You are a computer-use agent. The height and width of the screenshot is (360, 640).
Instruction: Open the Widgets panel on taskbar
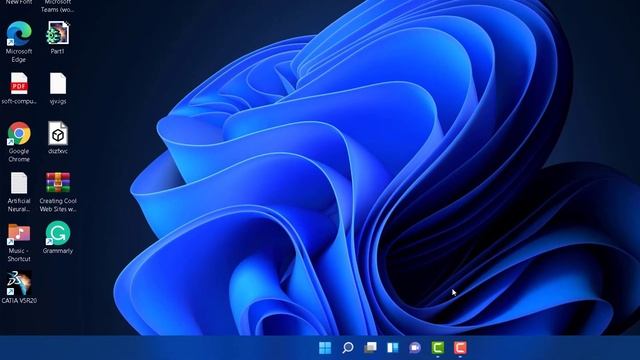(393, 348)
